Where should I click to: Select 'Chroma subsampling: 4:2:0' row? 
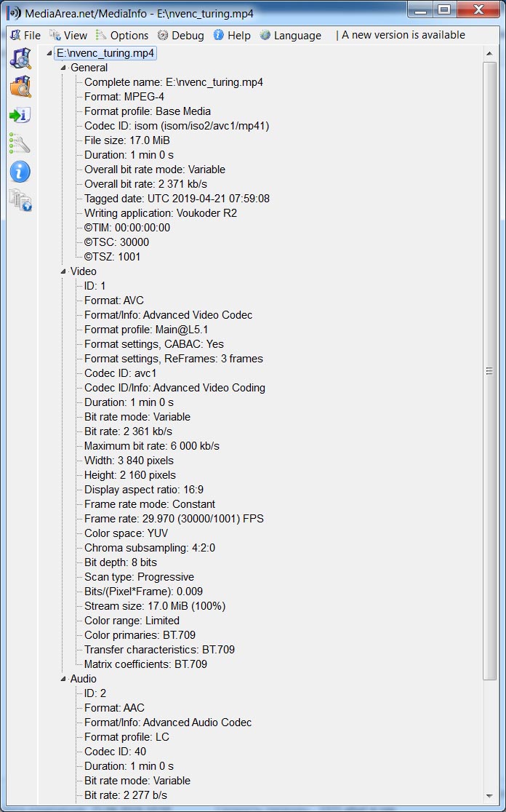click(x=150, y=548)
